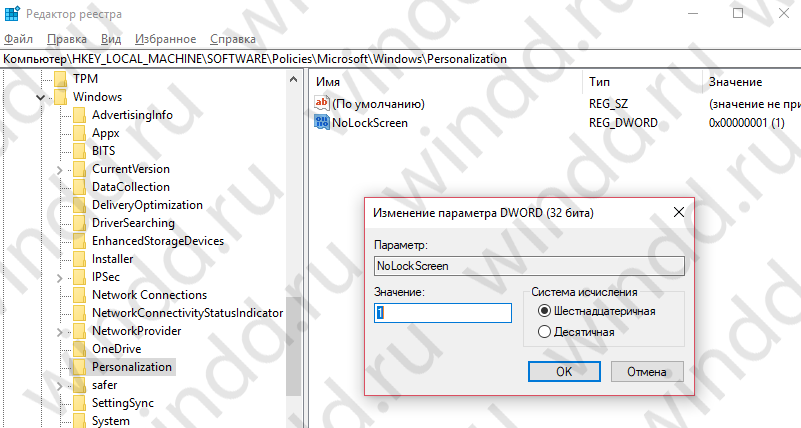The image size is (801, 428).
Task: Select the Installer key label
Action: (x=112, y=259)
